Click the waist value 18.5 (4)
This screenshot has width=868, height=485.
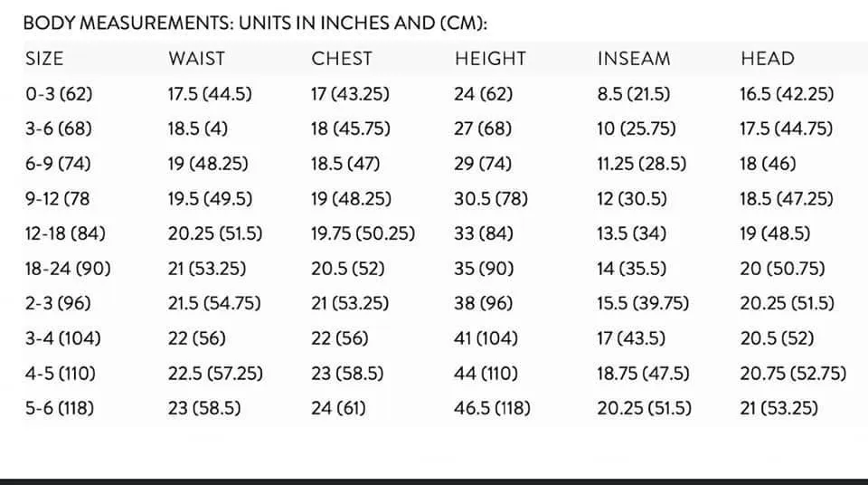(198, 128)
